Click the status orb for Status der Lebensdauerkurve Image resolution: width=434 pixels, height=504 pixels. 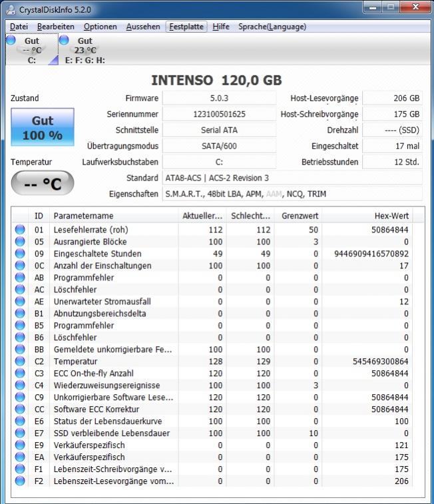pyautogui.click(x=20, y=421)
